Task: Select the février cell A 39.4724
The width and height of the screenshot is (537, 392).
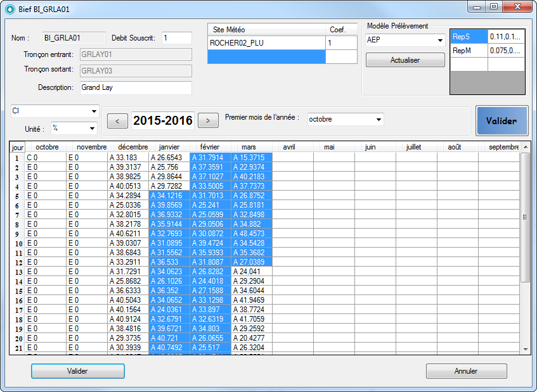Action: point(210,243)
